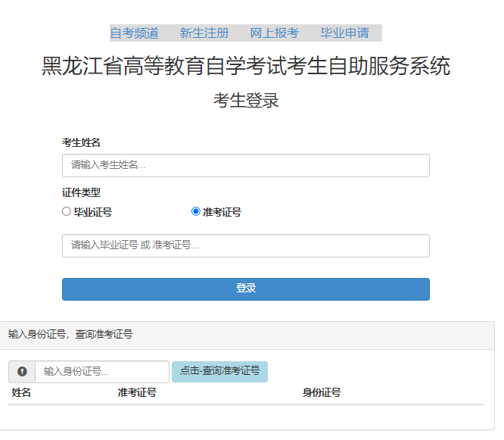504x440 pixels.
Task: Focus the 考生姓名 input field
Action: [x=246, y=165]
